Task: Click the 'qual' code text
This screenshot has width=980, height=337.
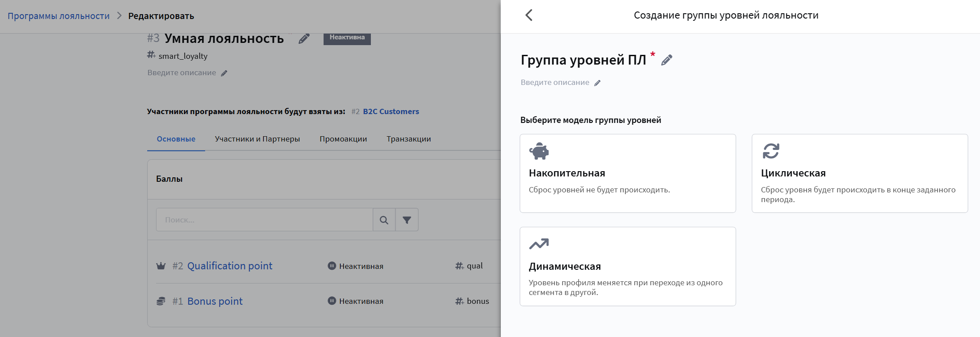Action: (x=475, y=266)
